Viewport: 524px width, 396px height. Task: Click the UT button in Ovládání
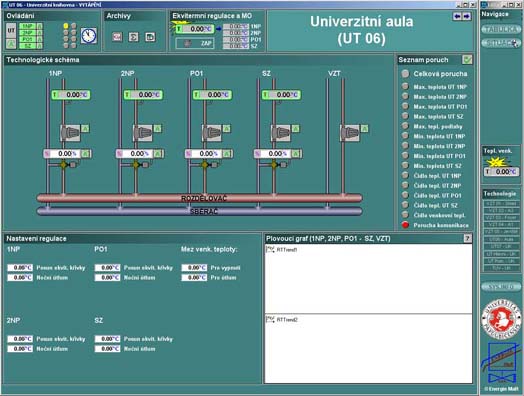11,31
